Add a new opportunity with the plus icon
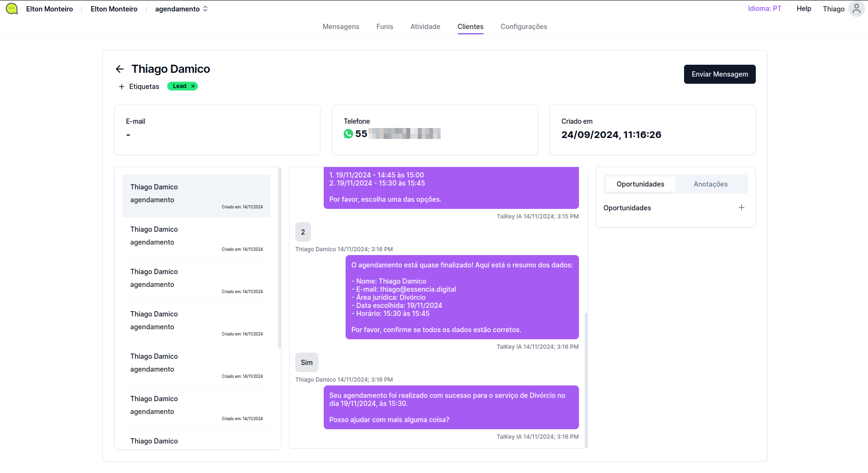Image resolution: width=868 pixels, height=473 pixels. tap(741, 208)
